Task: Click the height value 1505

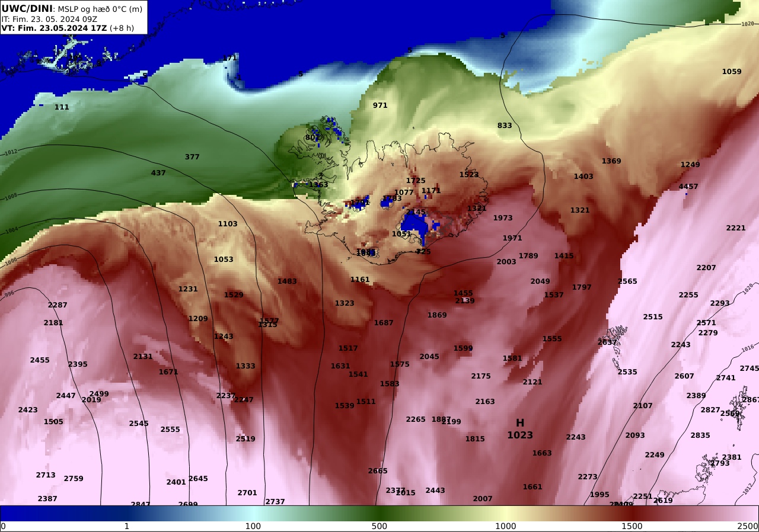Action: [53, 422]
